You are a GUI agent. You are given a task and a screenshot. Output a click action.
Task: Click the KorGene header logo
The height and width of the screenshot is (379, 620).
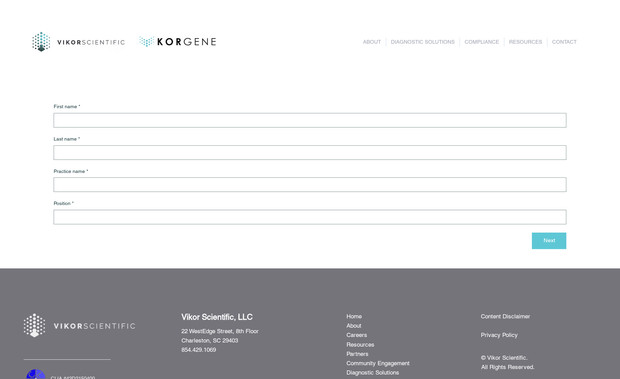pyautogui.click(x=178, y=41)
